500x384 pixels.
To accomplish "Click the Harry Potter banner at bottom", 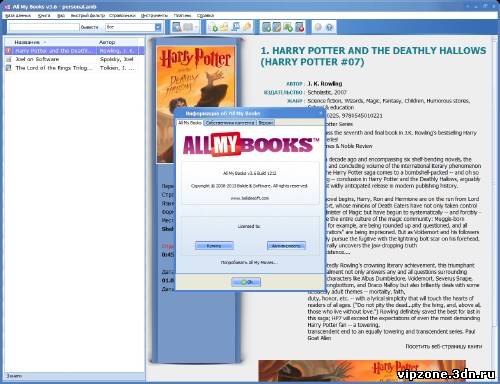I will coord(362,370).
